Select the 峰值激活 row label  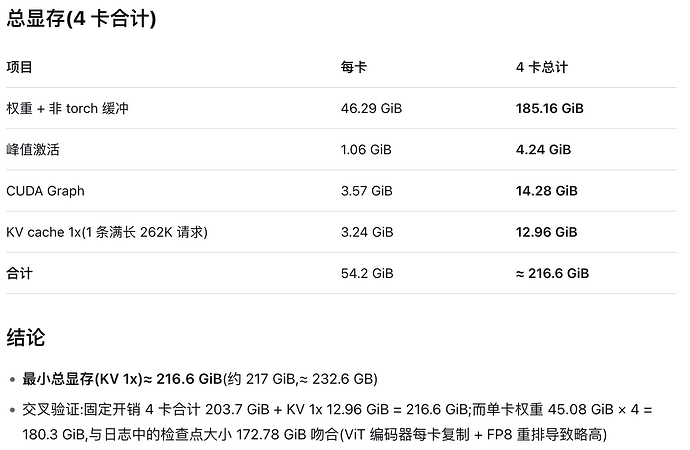[33, 150]
